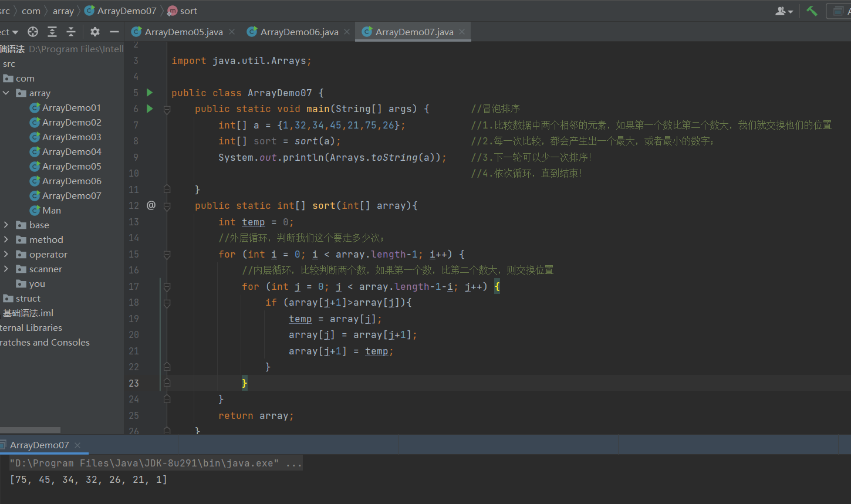This screenshot has width=851, height=504.
Task: Close the ArrayDemo06.java editor tab
Action: 347,32
